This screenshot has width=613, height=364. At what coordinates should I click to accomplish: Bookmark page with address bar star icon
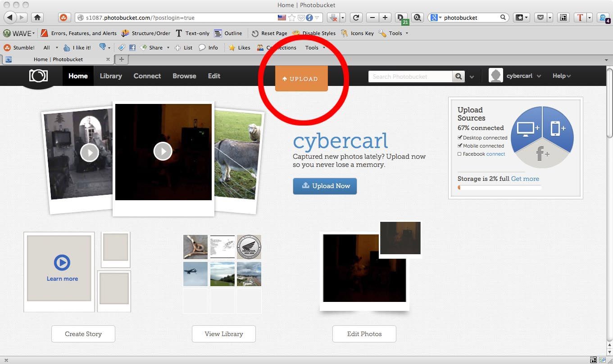[x=292, y=18]
